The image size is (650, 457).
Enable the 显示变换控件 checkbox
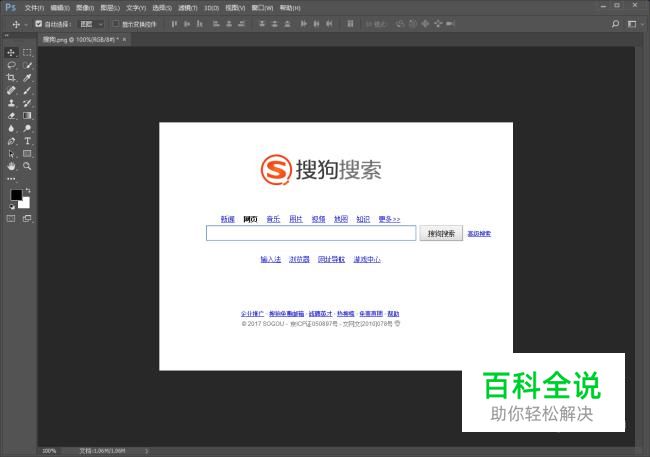[x=116, y=24]
